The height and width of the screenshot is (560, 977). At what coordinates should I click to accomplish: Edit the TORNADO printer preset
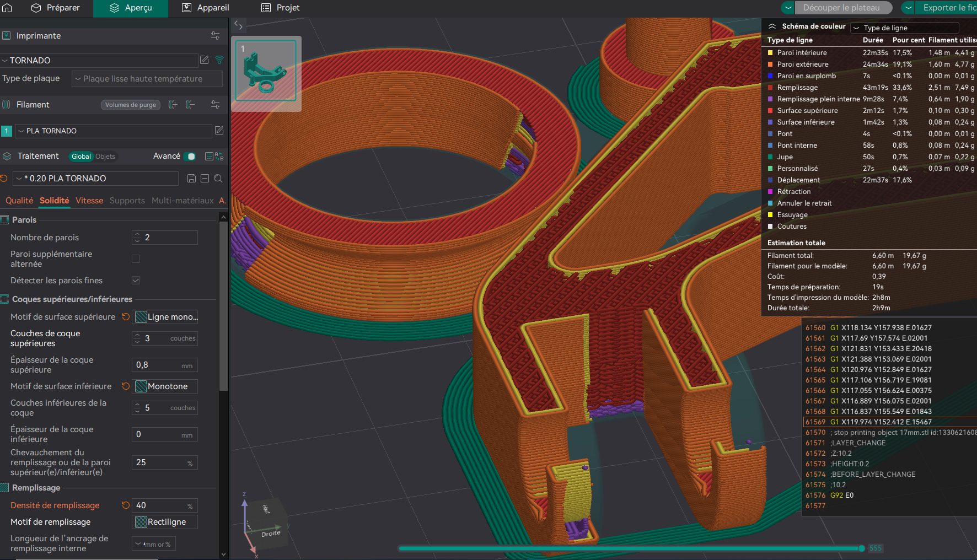[x=204, y=60]
